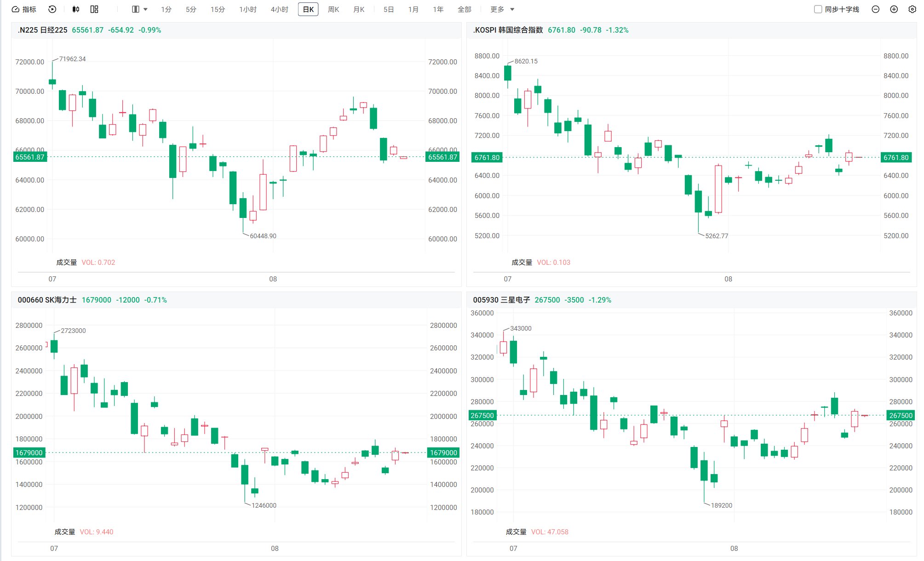Switch to the 月K timeframe

[359, 9]
